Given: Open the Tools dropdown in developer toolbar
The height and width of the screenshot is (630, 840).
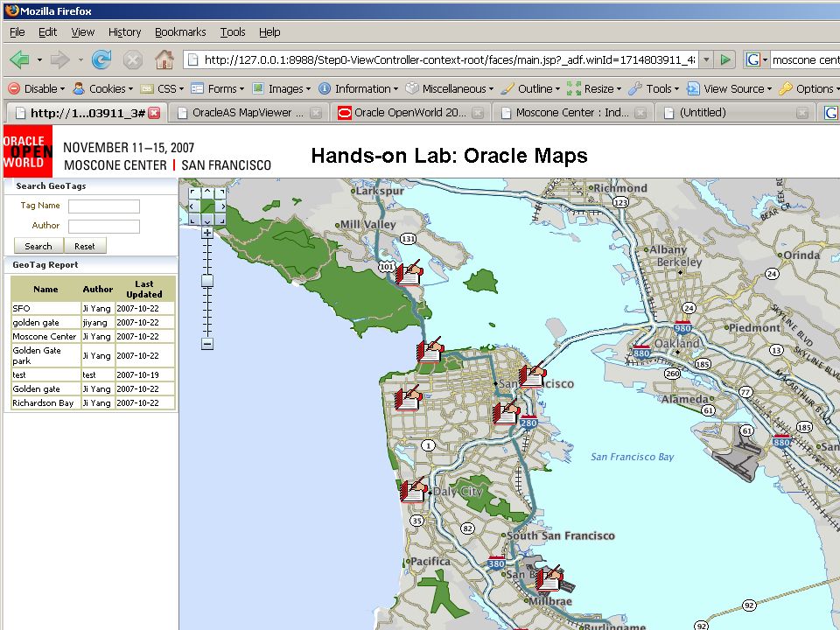Looking at the screenshot, I should (654, 89).
